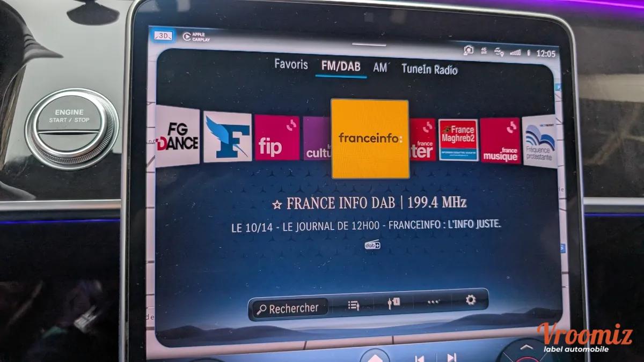
Task: Tap the Apple CarPlay shortcut icon
Action: tap(195, 36)
